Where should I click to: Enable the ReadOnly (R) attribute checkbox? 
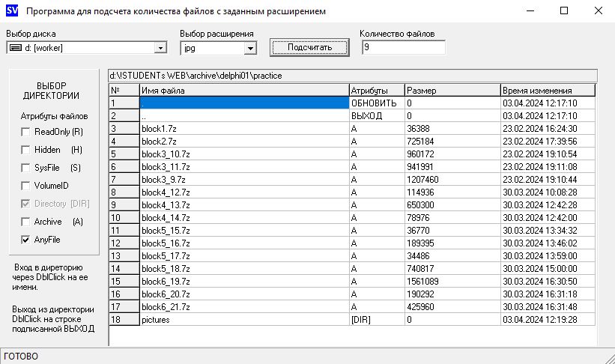pyautogui.click(x=26, y=132)
